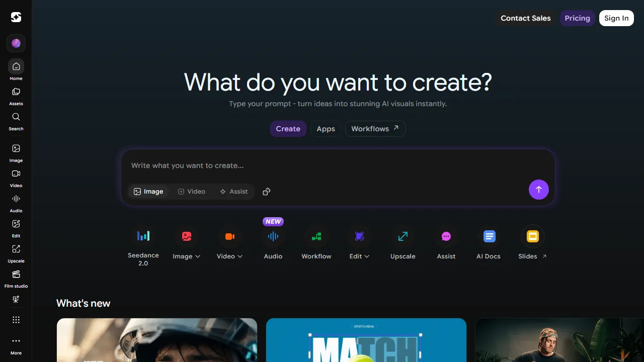Open the helmet rider What's new card

click(x=157, y=340)
